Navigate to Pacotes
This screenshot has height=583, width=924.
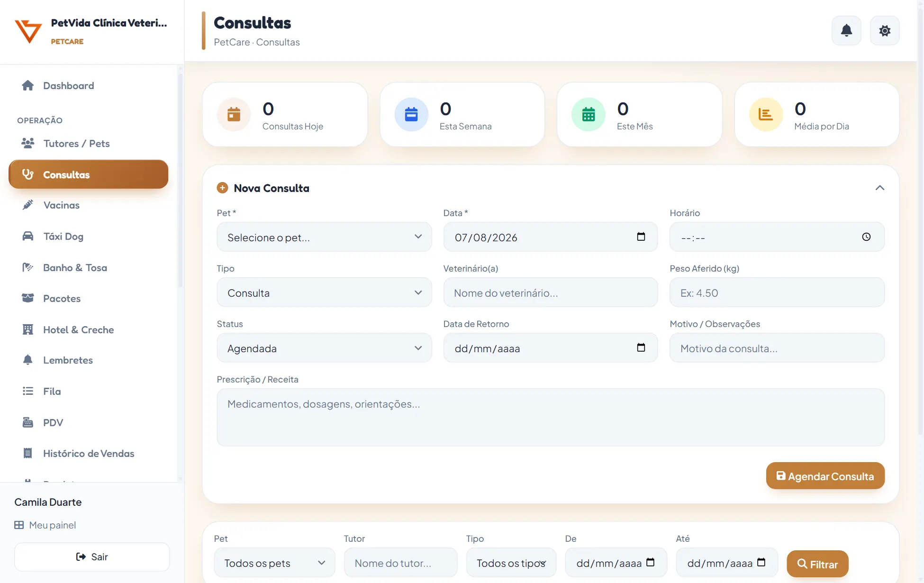[89, 298]
